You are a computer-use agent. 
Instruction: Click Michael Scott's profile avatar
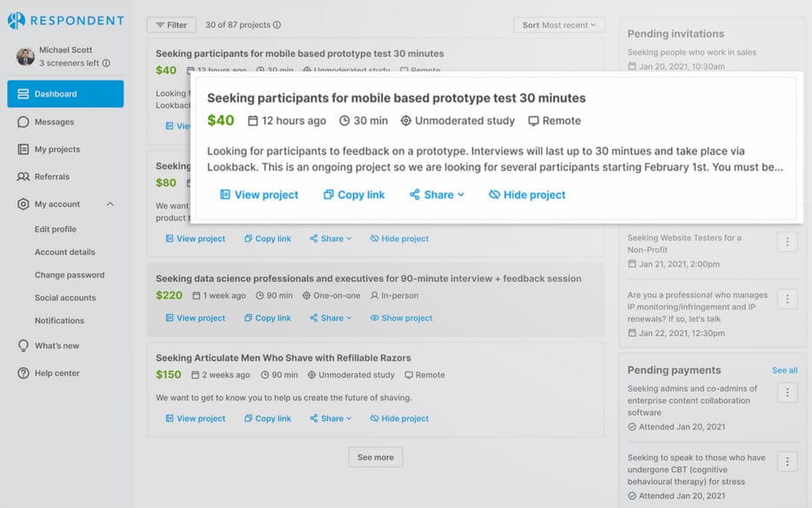(25, 57)
